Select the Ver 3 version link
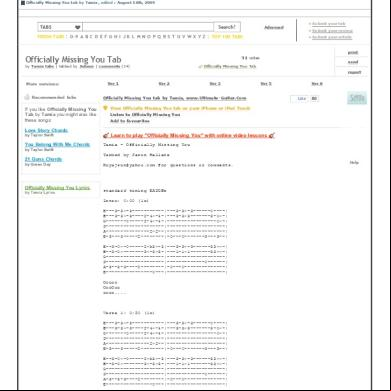Screen dimensions: 391x391 pyautogui.click(x=215, y=84)
